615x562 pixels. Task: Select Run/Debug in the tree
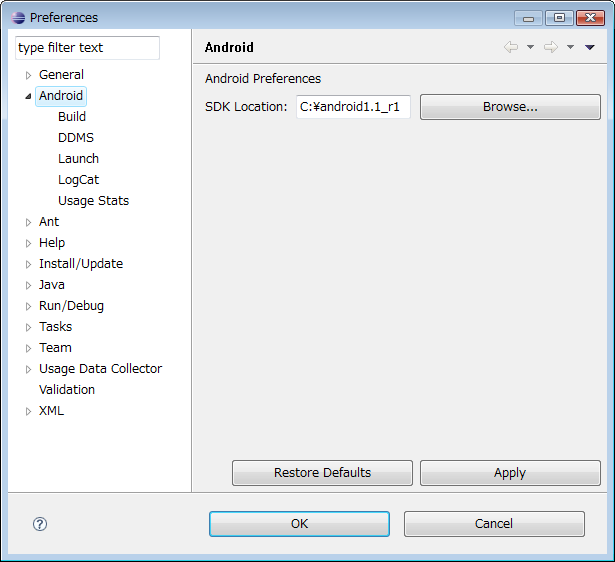(71, 306)
